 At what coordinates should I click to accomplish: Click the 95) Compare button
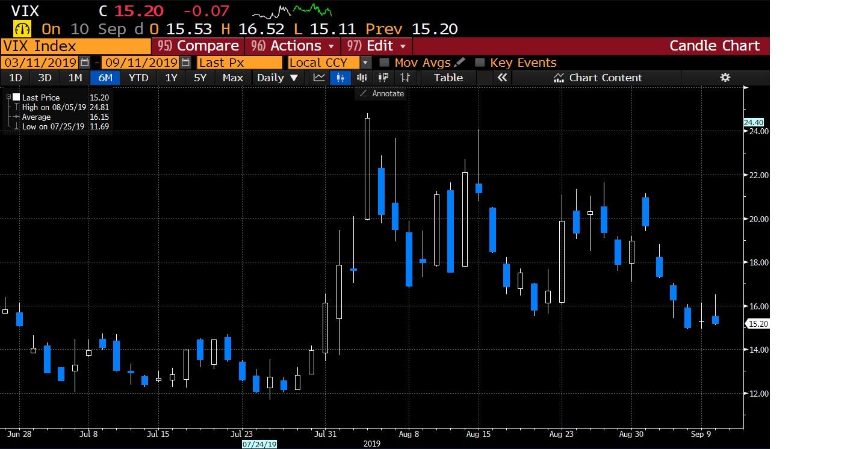click(197, 46)
